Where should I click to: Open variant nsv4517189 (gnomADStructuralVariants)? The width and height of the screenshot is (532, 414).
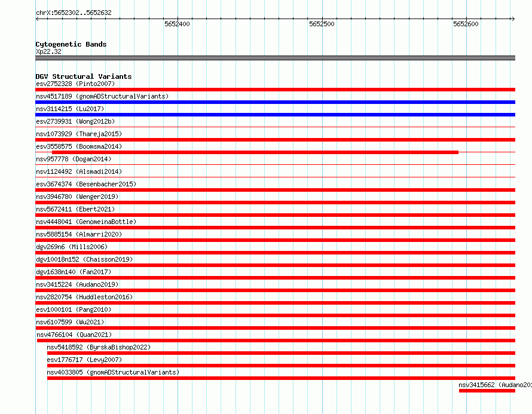tap(102, 96)
